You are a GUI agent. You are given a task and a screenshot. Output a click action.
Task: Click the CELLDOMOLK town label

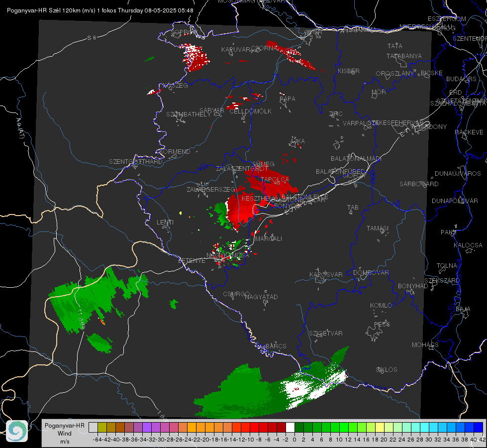250,112
